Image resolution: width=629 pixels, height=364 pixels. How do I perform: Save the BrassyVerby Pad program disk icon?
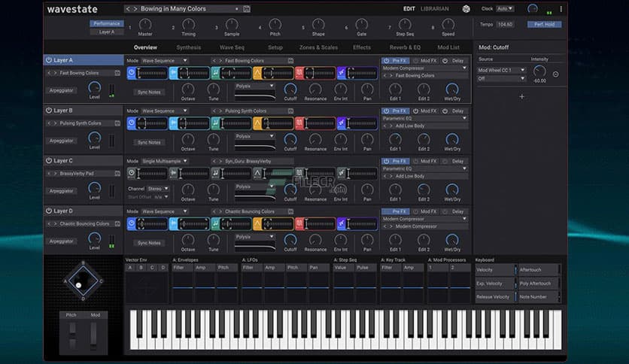coord(117,174)
